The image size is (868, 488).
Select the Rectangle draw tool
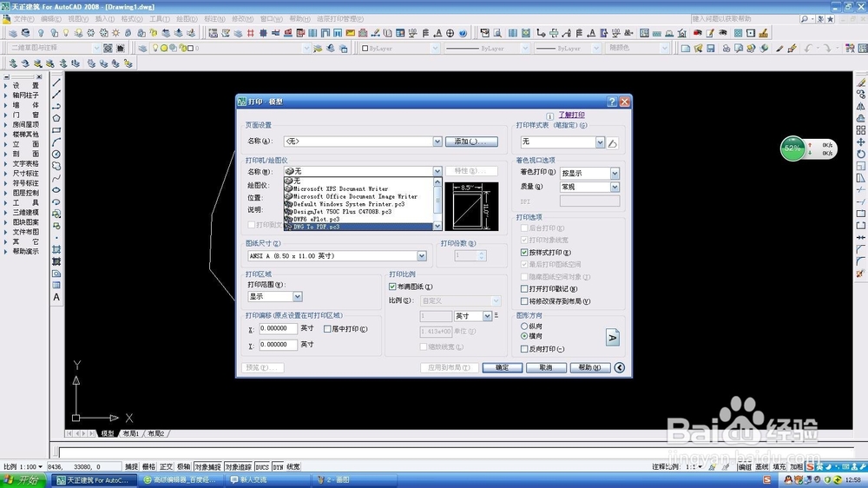[56, 130]
